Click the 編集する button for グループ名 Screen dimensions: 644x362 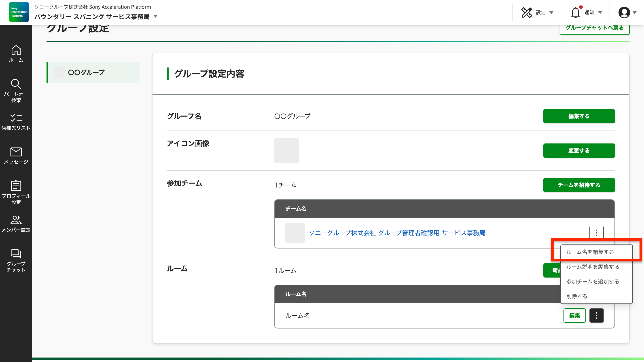tap(579, 116)
